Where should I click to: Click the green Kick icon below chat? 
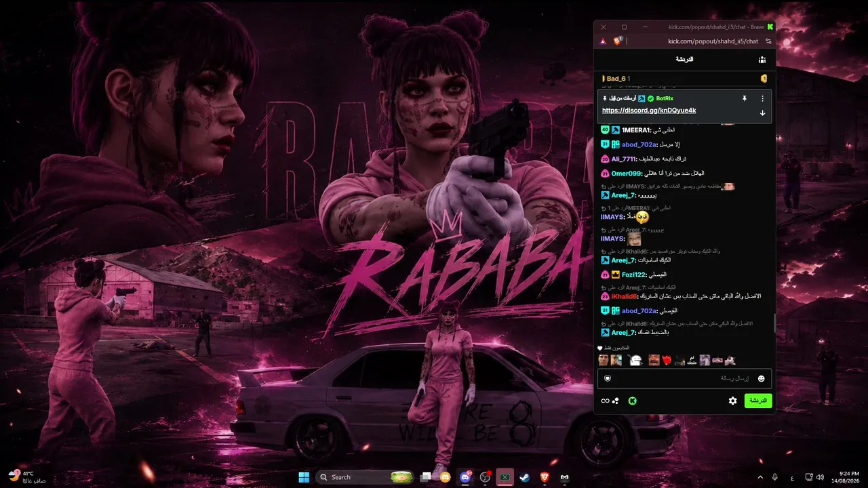pyautogui.click(x=632, y=401)
